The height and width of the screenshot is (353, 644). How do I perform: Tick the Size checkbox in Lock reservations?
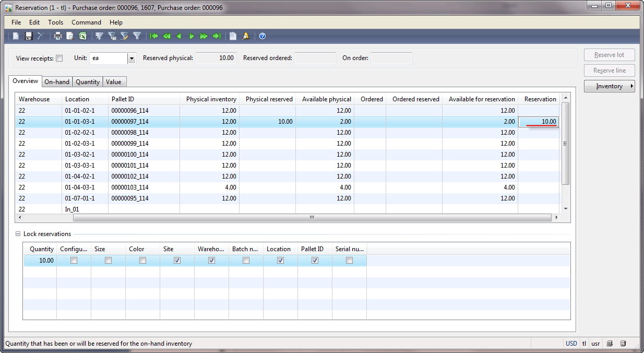coord(109,261)
